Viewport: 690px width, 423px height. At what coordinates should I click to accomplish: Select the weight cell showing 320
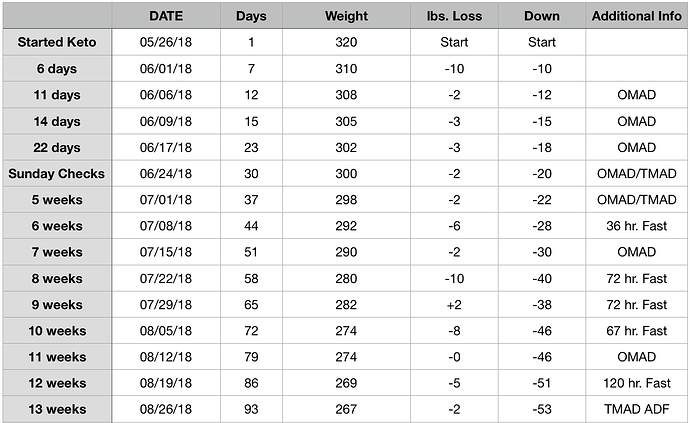click(x=346, y=42)
